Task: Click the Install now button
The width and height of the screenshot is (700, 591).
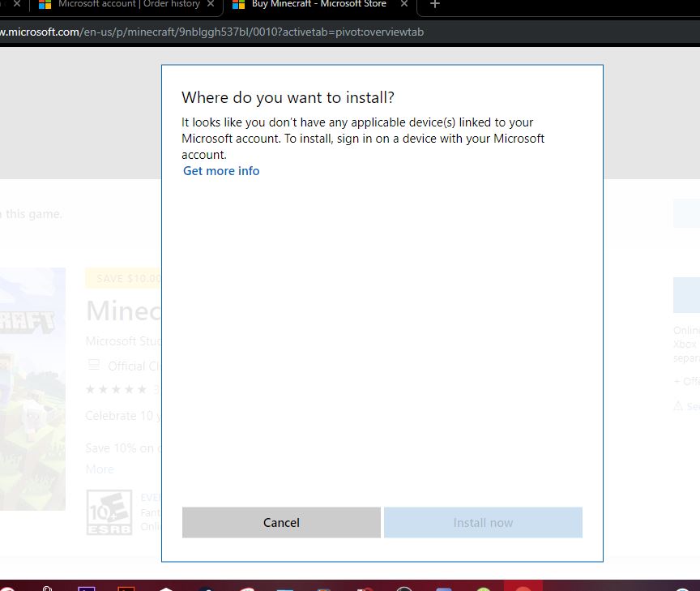Action: tap(483, 523)
